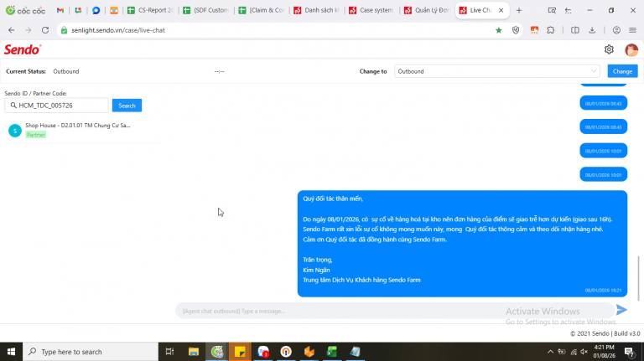644x361 pixels.
Task: Click the chat vertical scrollbar
Action: [639, 278]
